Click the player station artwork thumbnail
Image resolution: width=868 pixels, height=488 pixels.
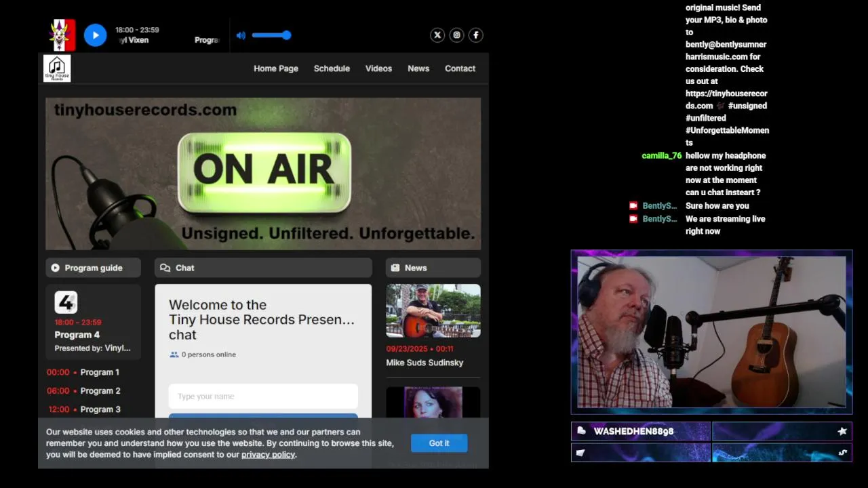tap(62, 35)
